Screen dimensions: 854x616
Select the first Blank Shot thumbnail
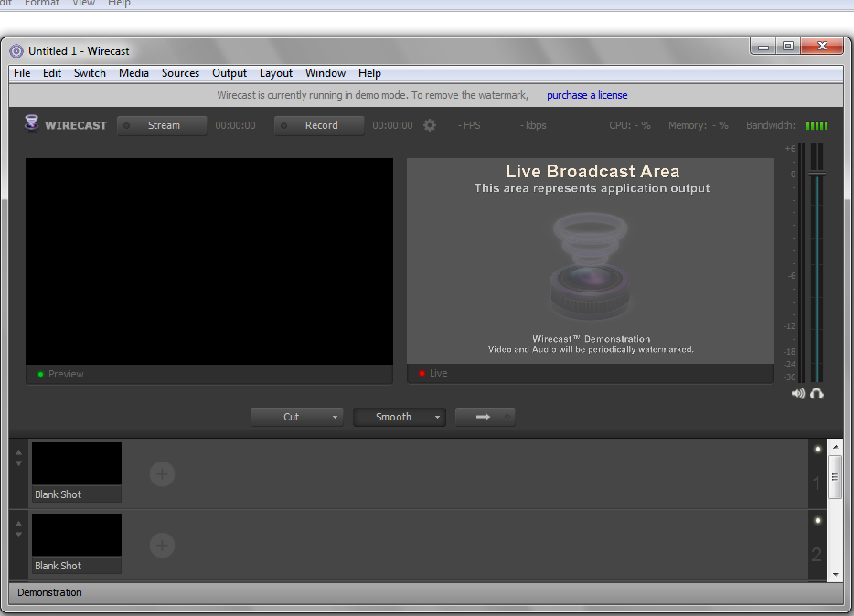[77, 464]
